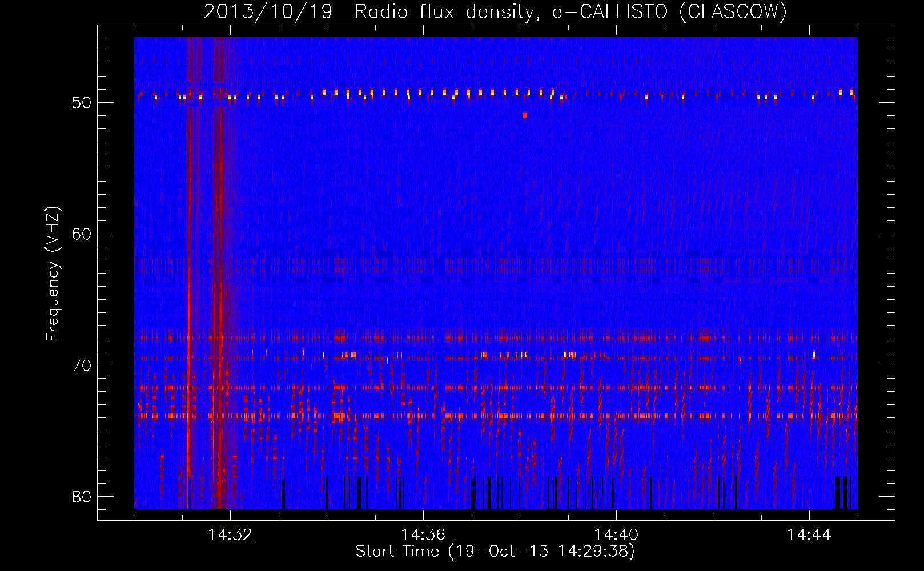Click the y-axis tick label '70'
924x571 pixels.
(82, 365)
